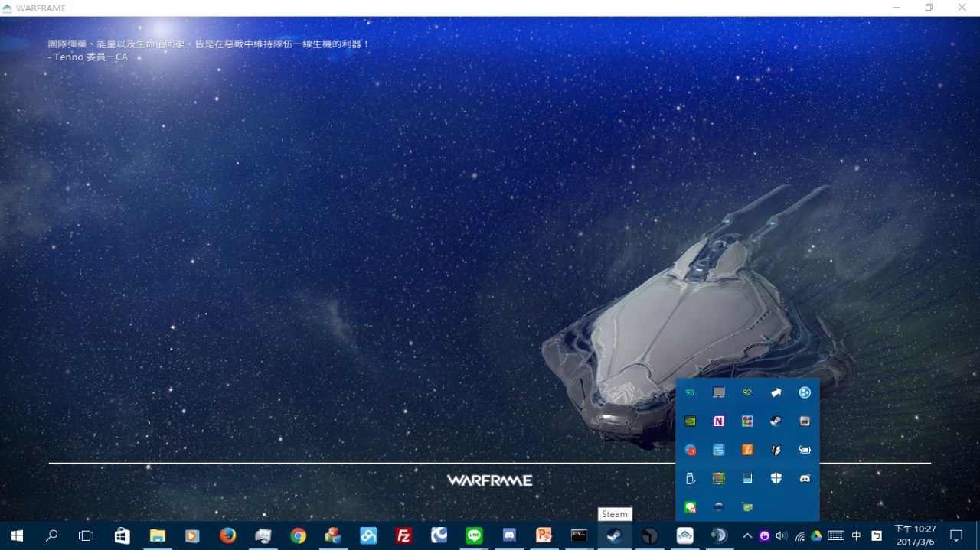
Task: Open PowerPoint from the taskbar
Action: [544, 536]
